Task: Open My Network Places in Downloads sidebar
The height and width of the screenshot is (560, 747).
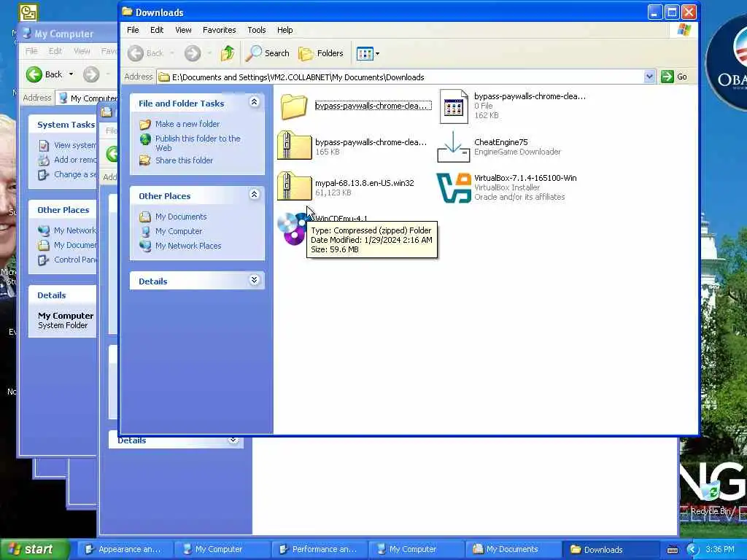Action: point(188,246)
